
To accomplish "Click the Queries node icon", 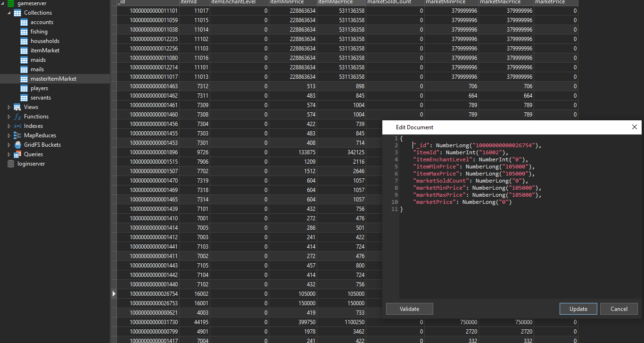I will tap(17, 154).
